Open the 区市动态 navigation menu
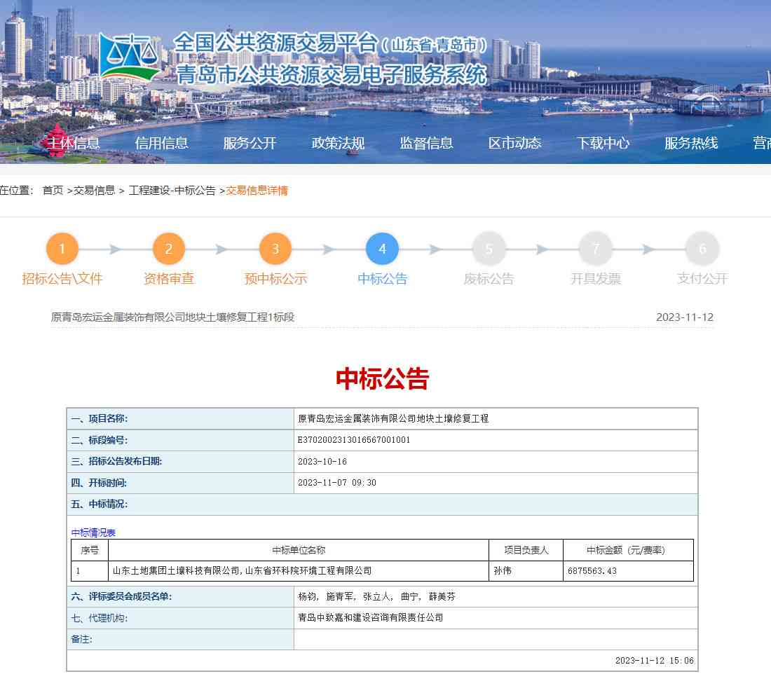 pos(515,142)
